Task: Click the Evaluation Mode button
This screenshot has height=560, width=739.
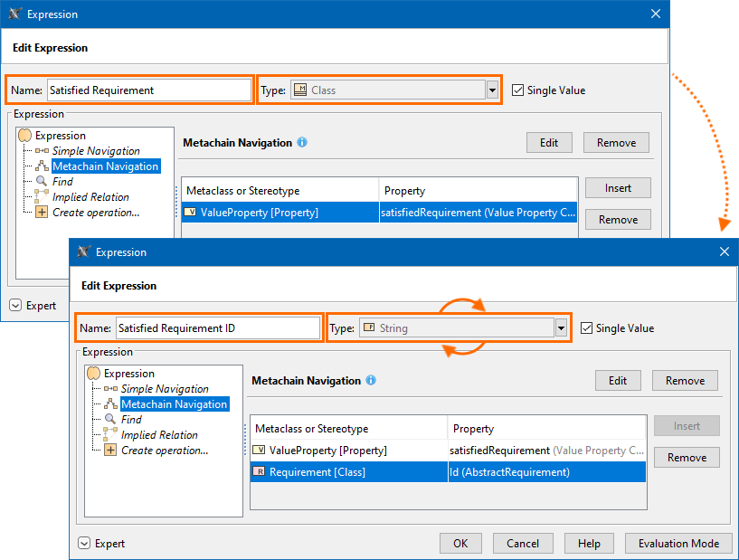Action: point(678,544)
